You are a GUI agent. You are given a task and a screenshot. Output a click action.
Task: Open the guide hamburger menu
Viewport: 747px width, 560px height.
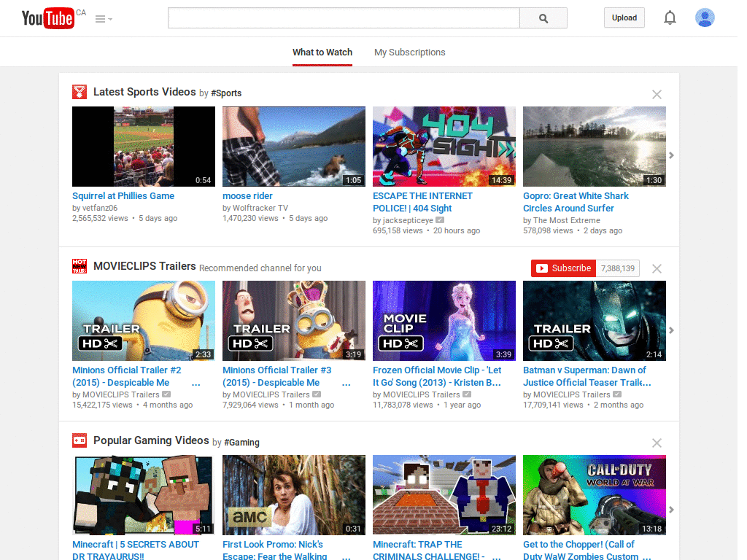click(x=104, y=19)
